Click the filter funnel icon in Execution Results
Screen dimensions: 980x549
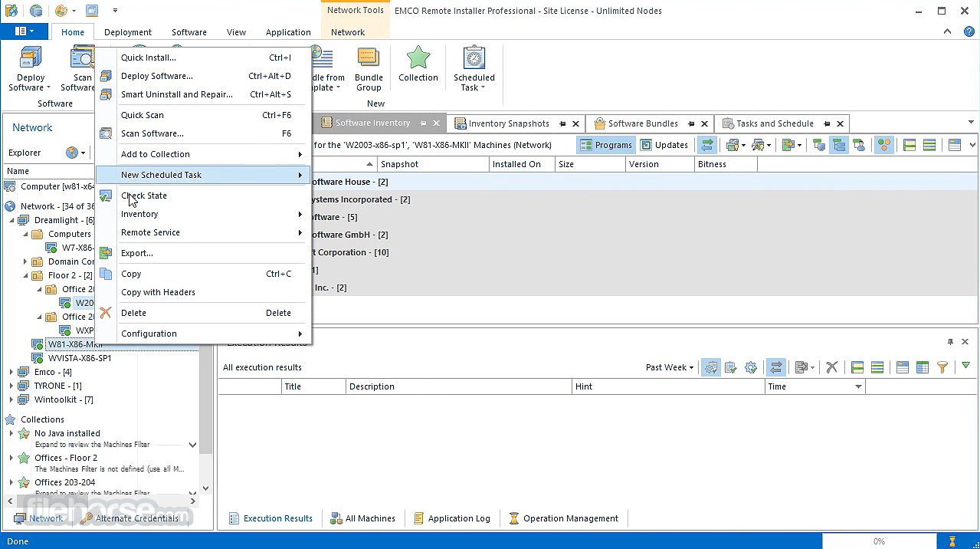point(942,367)
